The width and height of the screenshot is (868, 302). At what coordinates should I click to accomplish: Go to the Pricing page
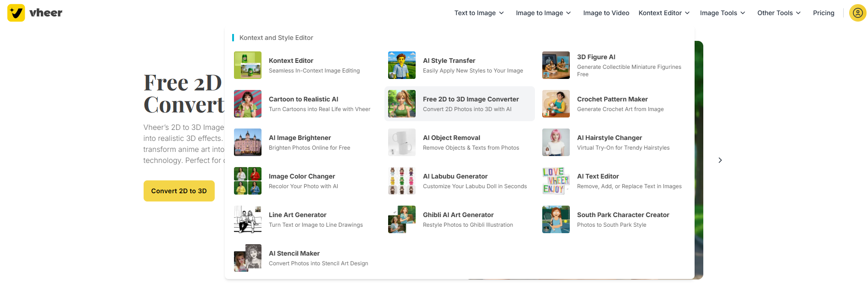823,13
